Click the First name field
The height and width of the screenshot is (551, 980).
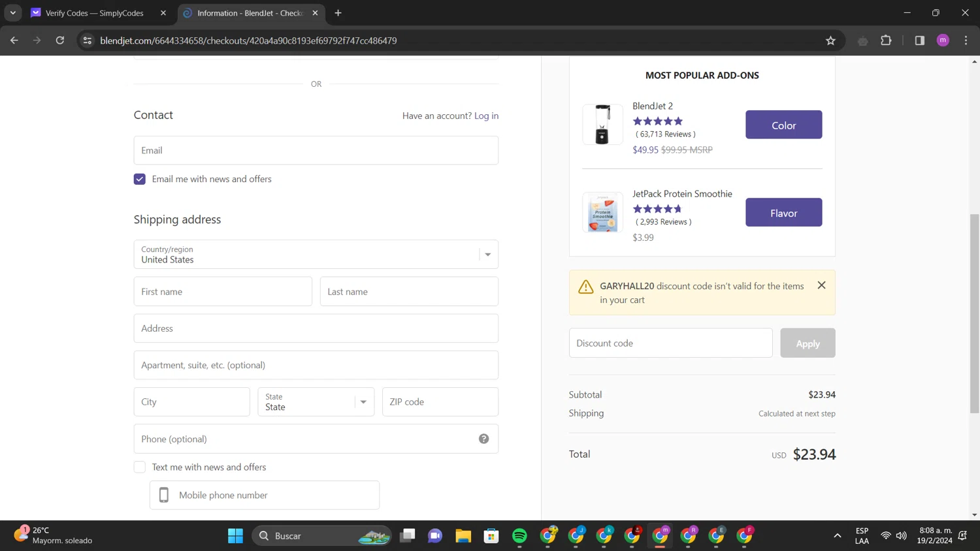click(223, 291)
